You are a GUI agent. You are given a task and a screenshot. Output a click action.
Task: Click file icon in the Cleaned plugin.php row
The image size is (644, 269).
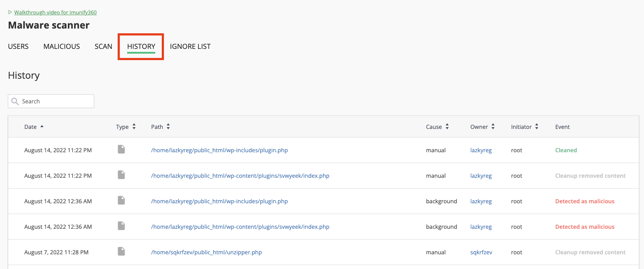122,149
